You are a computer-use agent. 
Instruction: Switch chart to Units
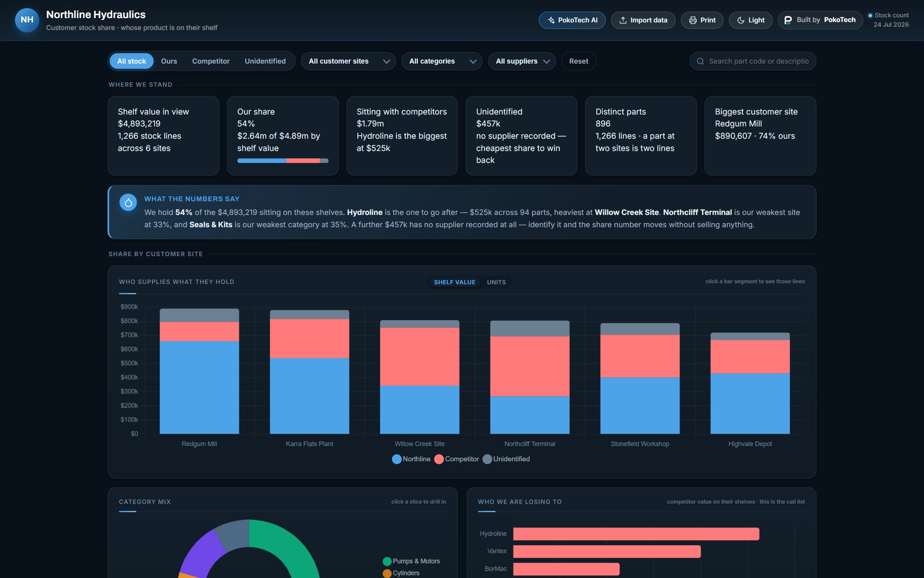[x=496, y=282]
